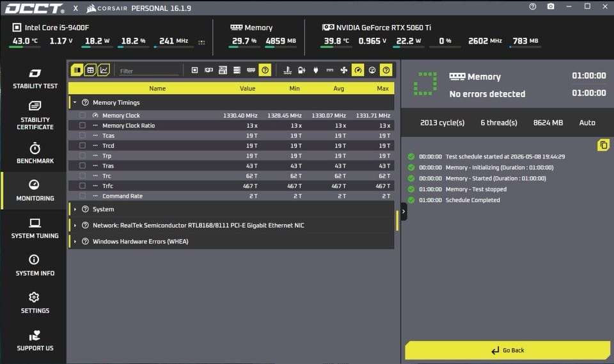Toggle the battery voltage sensor type filter

coord(301,70)
